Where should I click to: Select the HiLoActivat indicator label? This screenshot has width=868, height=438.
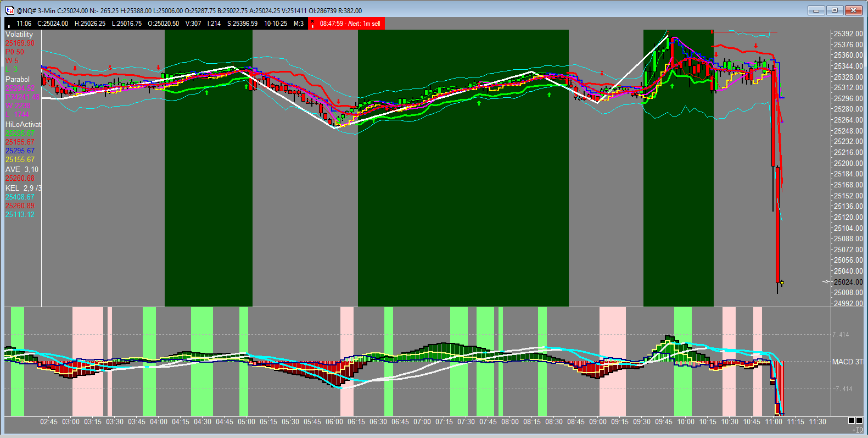pyautogui.click(x=23, y=124)
